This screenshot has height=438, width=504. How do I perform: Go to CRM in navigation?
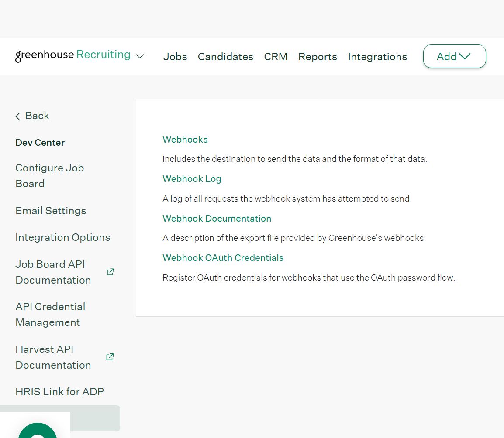click(x=276, y=57)
